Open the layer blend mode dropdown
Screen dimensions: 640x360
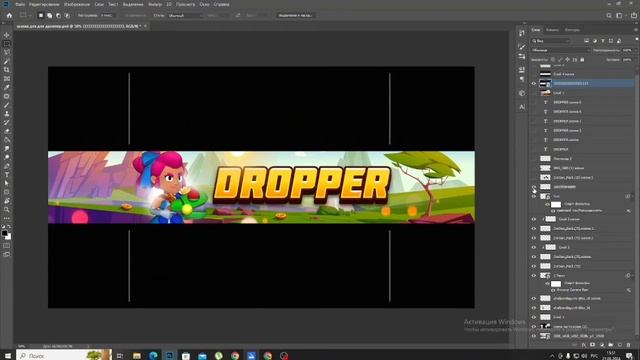560,50
